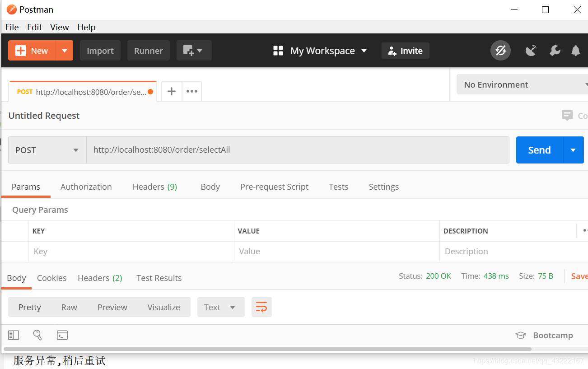Open the Pre-request Script tab

click(x=274, y=187)
